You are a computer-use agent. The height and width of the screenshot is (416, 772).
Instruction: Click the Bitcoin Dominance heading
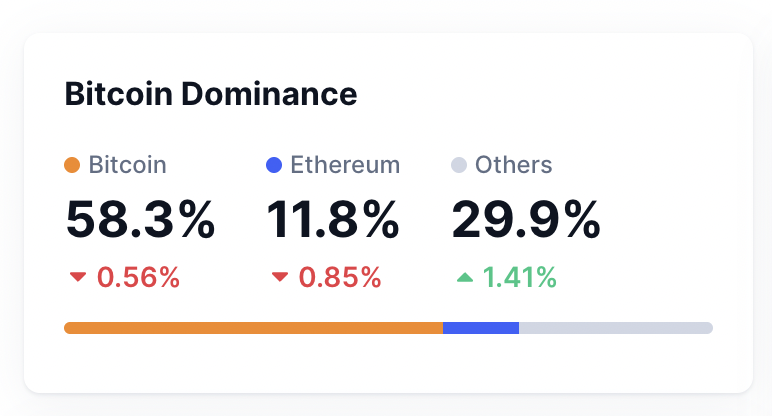point(210,94)
